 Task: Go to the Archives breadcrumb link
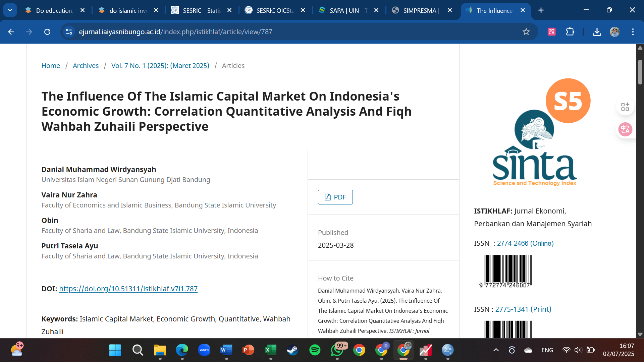pos(86,66)
